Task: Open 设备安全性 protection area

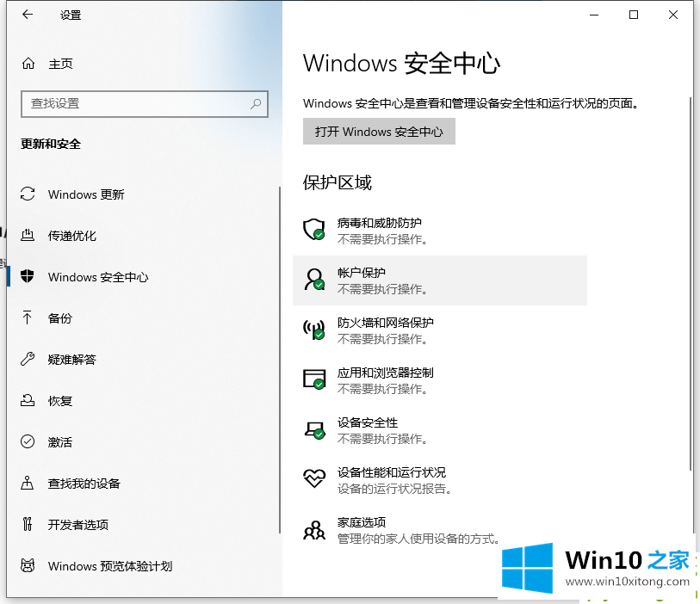Action: click(x=440, y=430)
